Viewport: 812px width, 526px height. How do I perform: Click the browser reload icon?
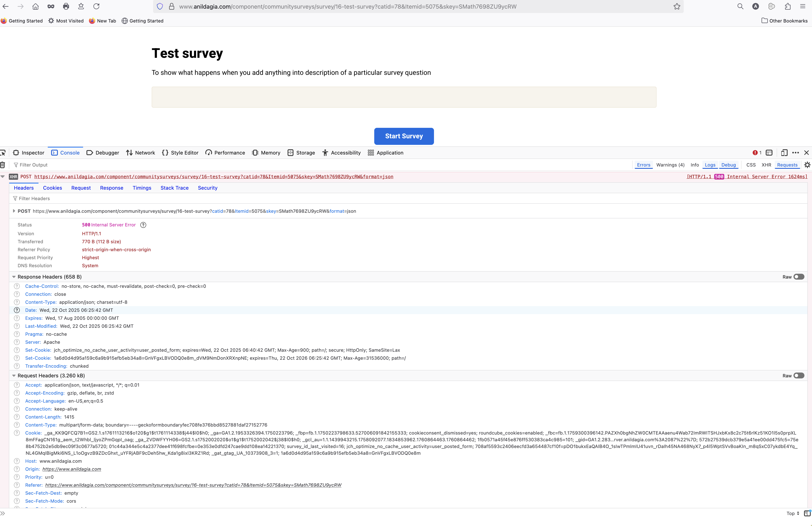coord(97,7)
